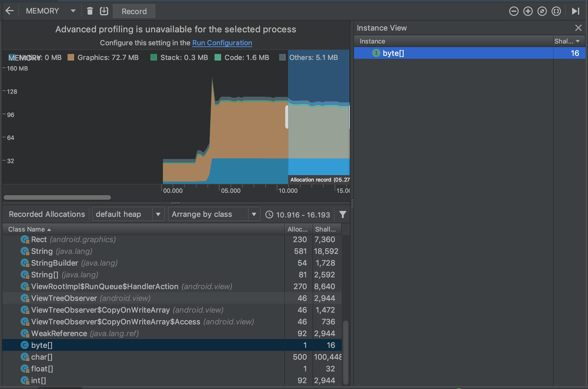Open the Run Configuration link

click(222, 43)
